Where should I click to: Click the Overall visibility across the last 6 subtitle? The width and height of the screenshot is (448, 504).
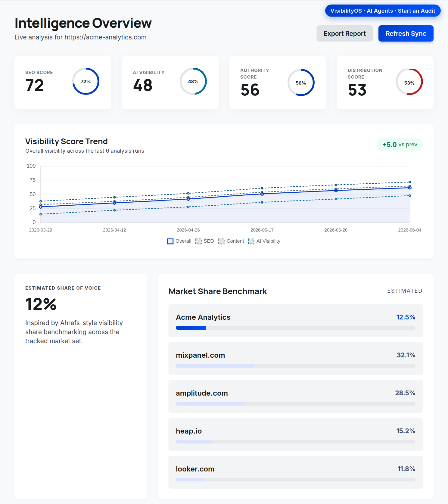click(85, 151)
